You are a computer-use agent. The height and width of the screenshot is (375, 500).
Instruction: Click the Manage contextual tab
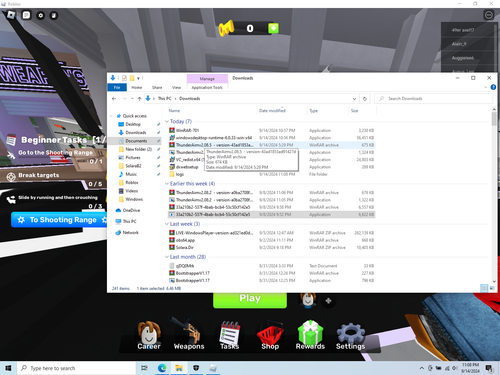207,79
